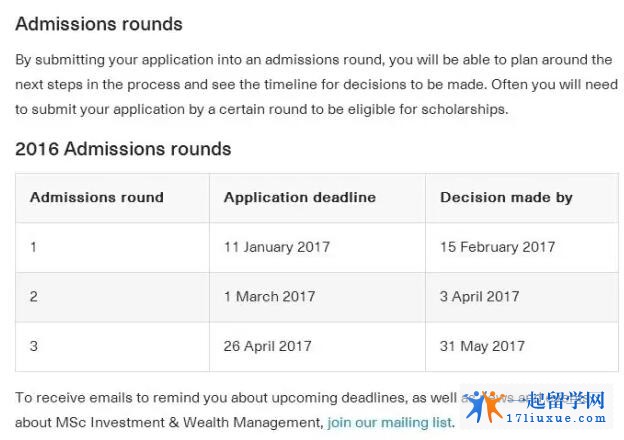
Task: Click the MSc Investment & Wealth Management text
Action: [188, 422]
